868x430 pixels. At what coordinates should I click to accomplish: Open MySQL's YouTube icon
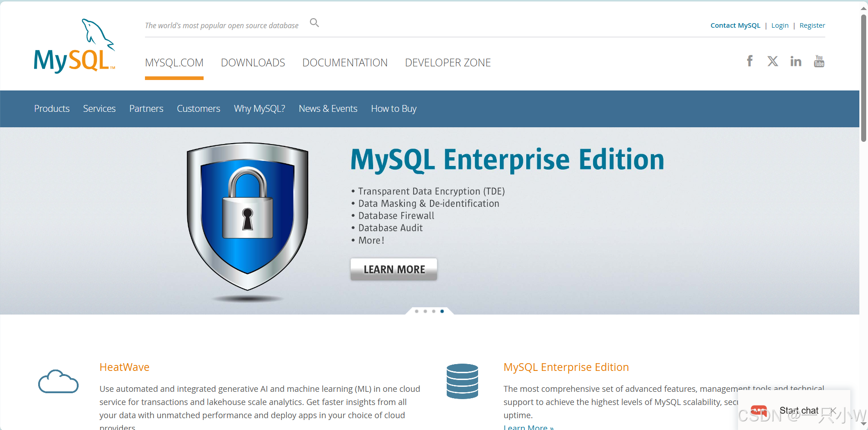coord(819,61)
